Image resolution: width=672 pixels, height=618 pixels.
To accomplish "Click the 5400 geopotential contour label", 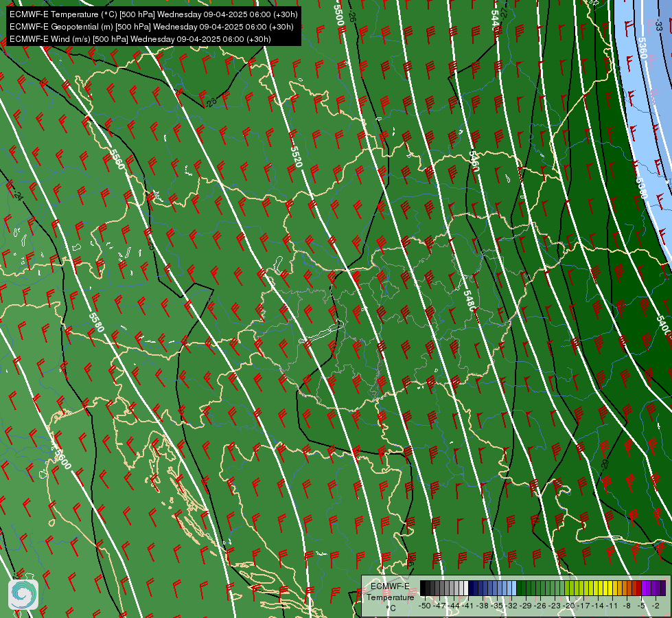I will 664,325.
